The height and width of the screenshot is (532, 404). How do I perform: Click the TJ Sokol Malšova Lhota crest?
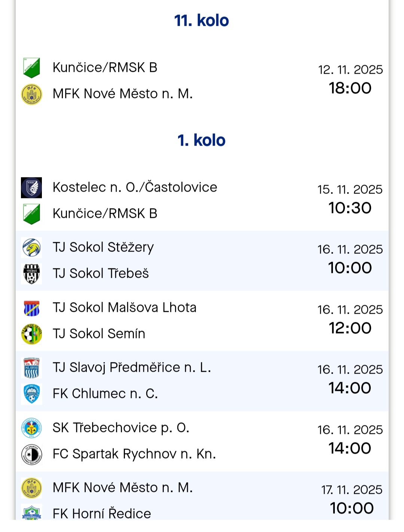point(31,308)
